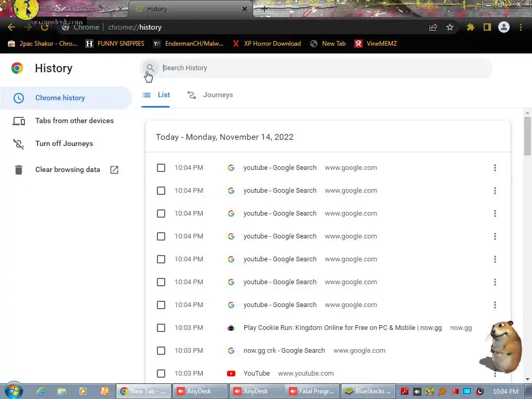This screenshot has height=399, width=532.
Task: Open the 2pac Shakur bookmark
Action: (x=43, y=44)
